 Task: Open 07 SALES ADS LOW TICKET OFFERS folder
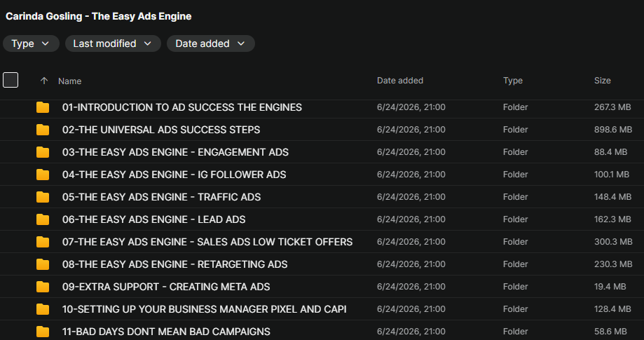pos(207,242)
